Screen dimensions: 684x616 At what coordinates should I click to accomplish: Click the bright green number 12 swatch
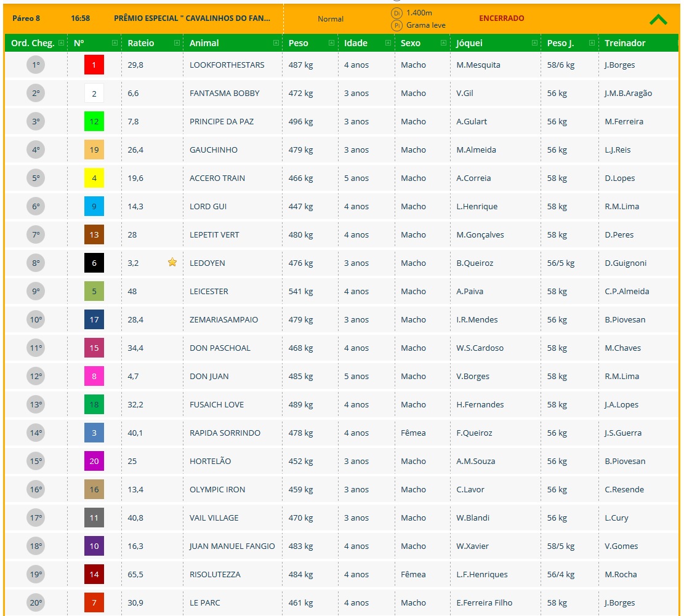click(94, 122)
